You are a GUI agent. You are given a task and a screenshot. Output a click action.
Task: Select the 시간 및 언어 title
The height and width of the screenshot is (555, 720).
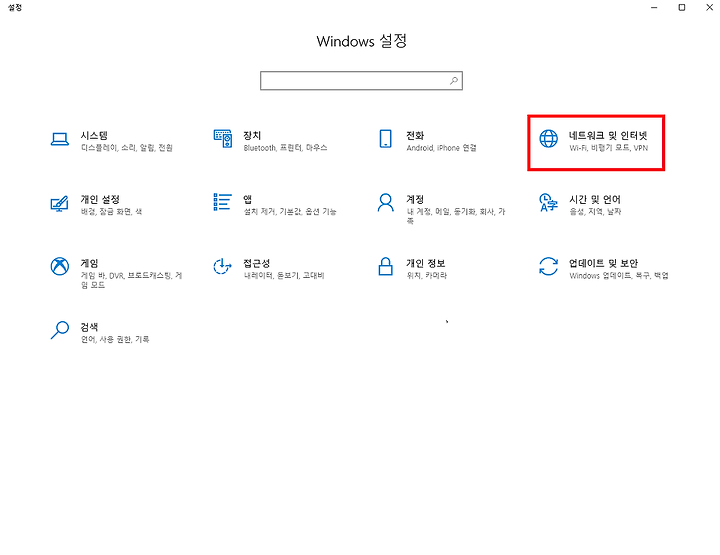coord(595,199)
